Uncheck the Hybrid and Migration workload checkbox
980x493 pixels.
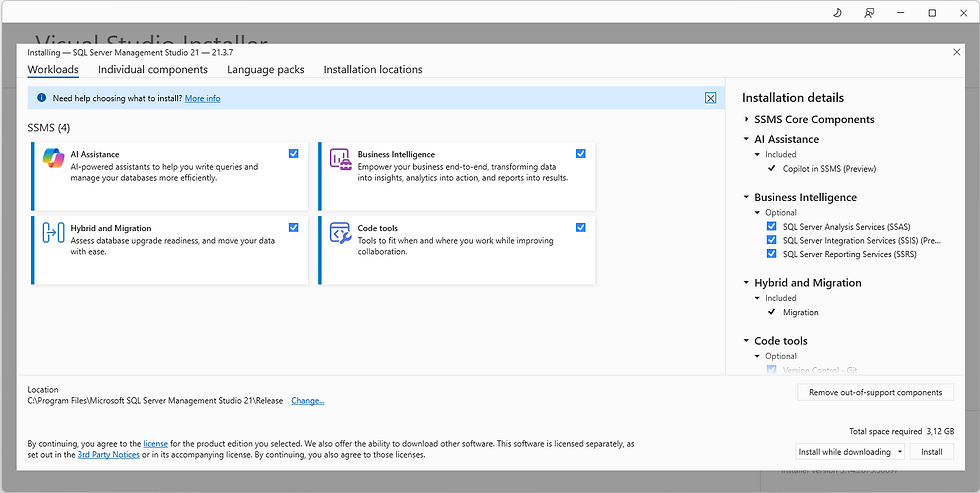point(293,227)
